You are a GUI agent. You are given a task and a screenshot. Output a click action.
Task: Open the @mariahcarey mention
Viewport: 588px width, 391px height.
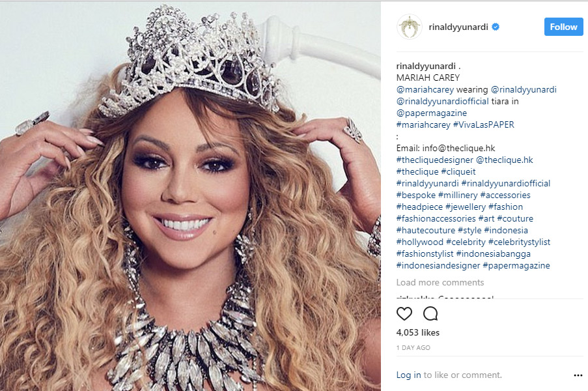425,90
